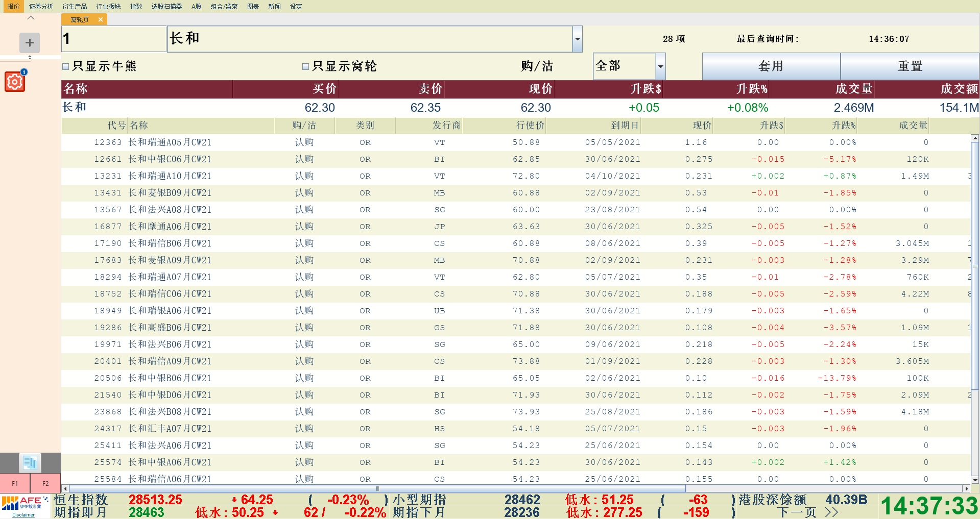The image size is (980, 519).
Task: Select warrant row 25574 长和中银A06月CW21
Action: (516, 462)
